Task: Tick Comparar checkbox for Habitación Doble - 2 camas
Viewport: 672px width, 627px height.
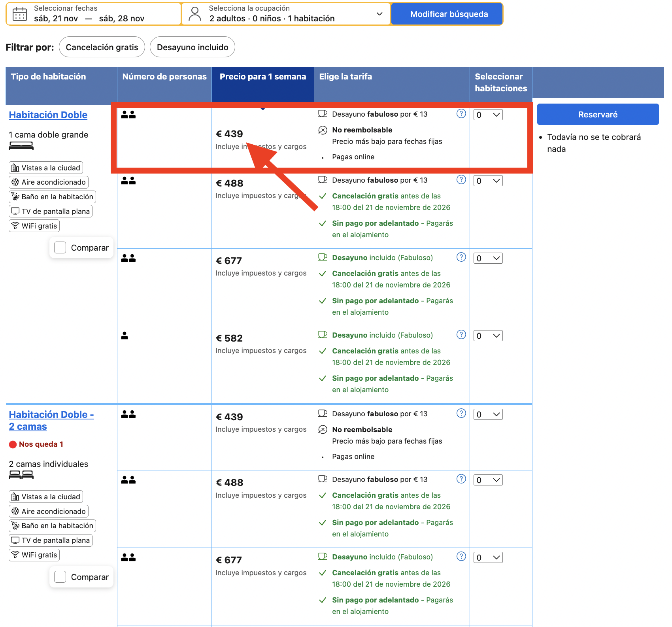Action: tap(60, 577)
